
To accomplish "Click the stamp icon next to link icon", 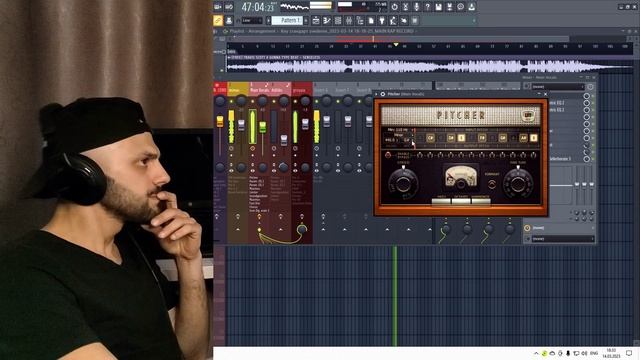I will (229, 20).
